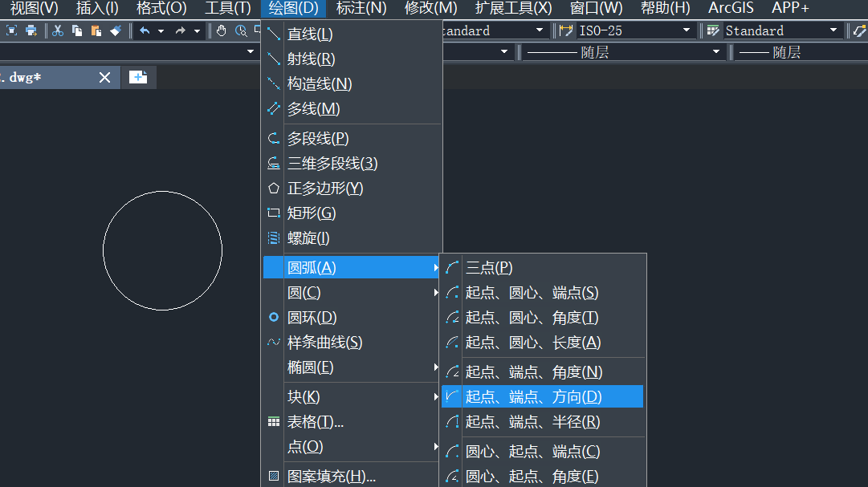868x487 pixels.
Task: Open the redo history dropdown arrow
Action: [x=197, y=31]
